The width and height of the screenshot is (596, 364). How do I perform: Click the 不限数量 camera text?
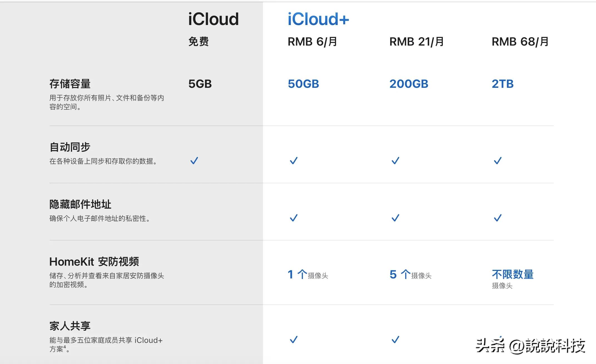(x=512, y=275)
